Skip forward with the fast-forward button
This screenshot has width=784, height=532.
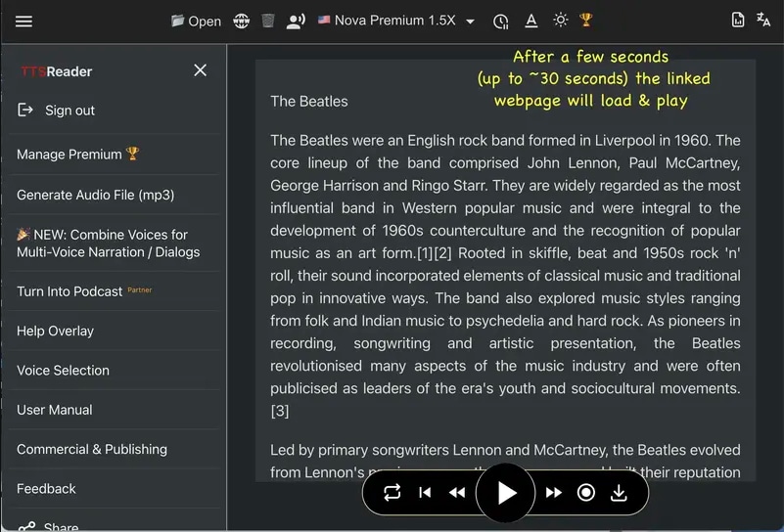tap(554, 493)
